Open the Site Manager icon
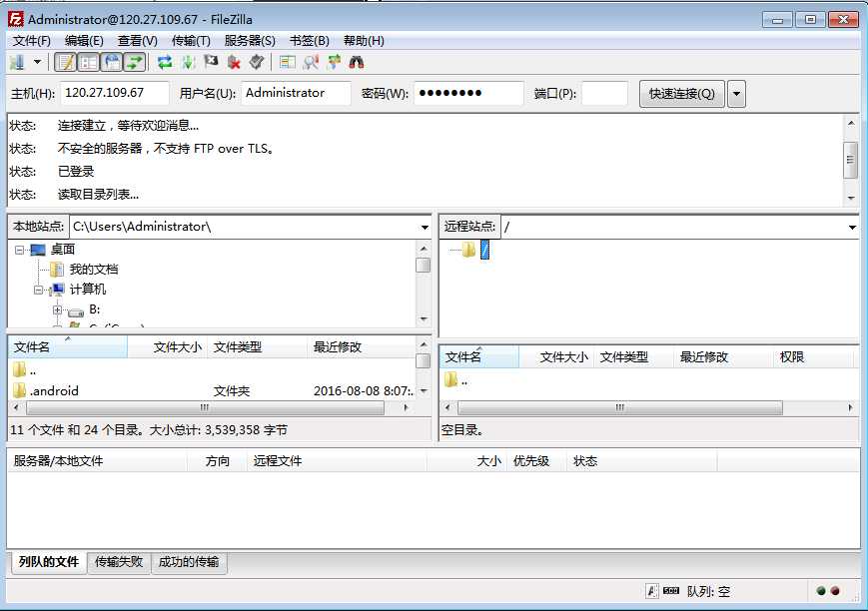868x611 pixels. click(x=18, y=62)
